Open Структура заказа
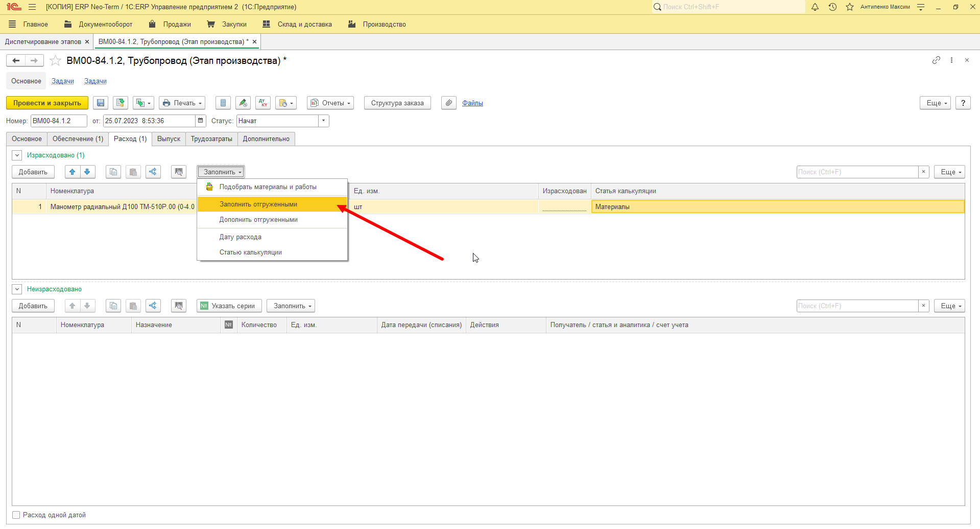Image resolution: width=980 pixels, height=529 pixels. click(397, 103)
